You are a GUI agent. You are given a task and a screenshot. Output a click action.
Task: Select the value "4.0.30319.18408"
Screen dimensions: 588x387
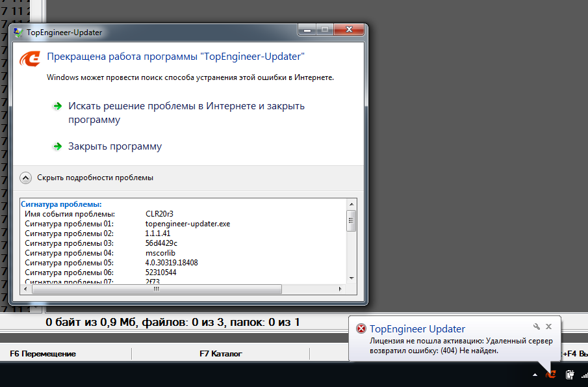172,263
